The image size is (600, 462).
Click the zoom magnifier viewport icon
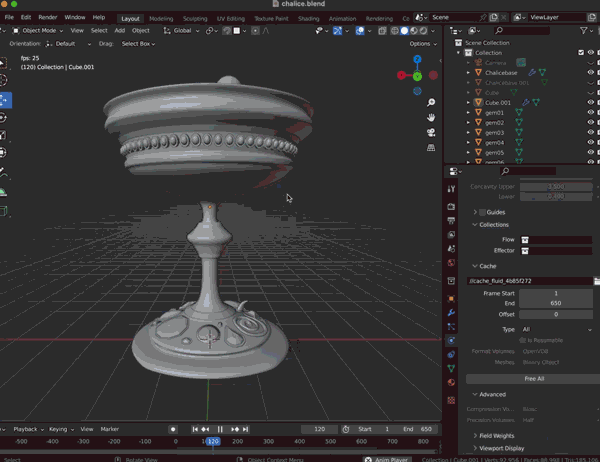click(431, 103)
